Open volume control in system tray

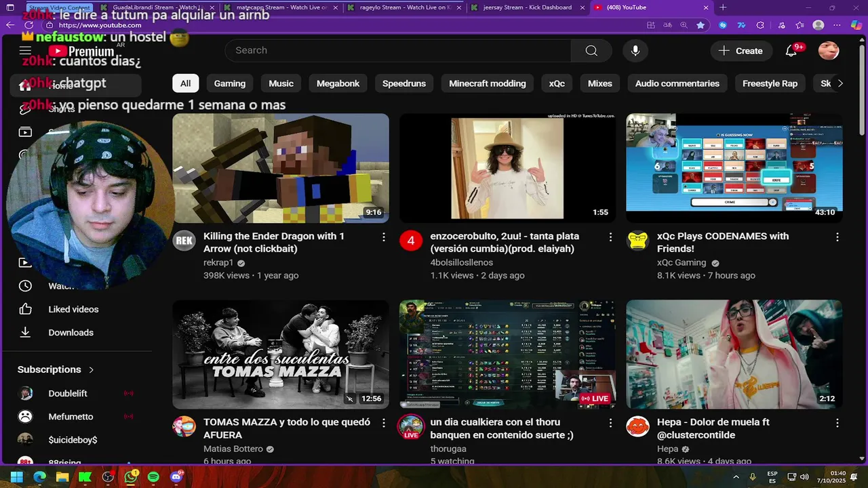(x=804, y=477)
